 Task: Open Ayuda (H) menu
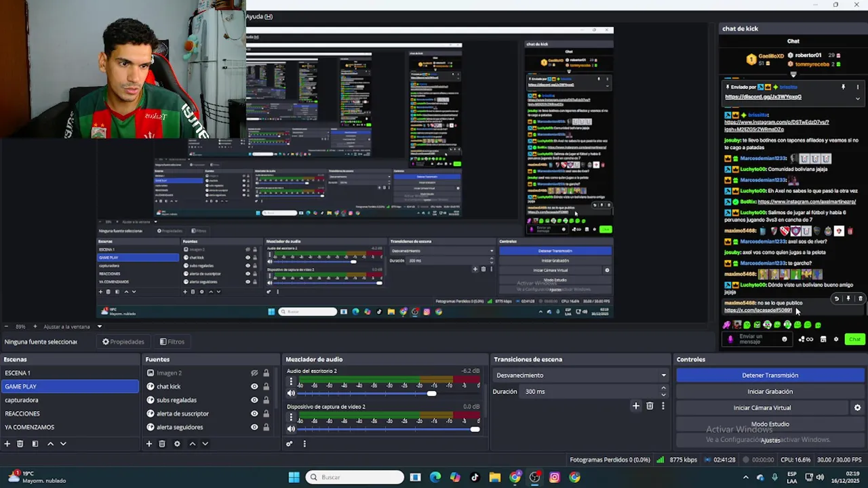259,16
